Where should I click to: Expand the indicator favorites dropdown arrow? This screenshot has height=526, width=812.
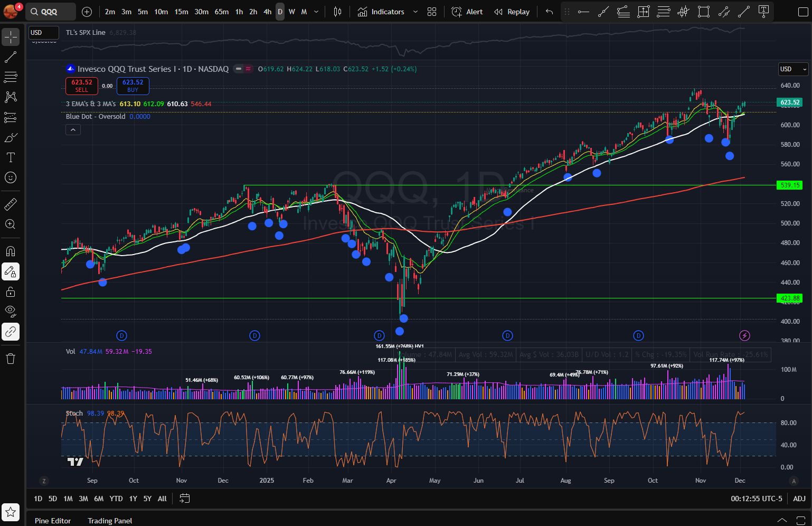click(x=416, y=12)
